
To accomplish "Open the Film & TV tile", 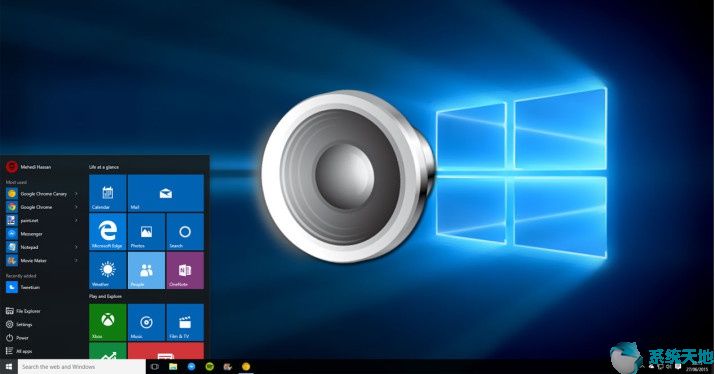I will click(185, 322).
